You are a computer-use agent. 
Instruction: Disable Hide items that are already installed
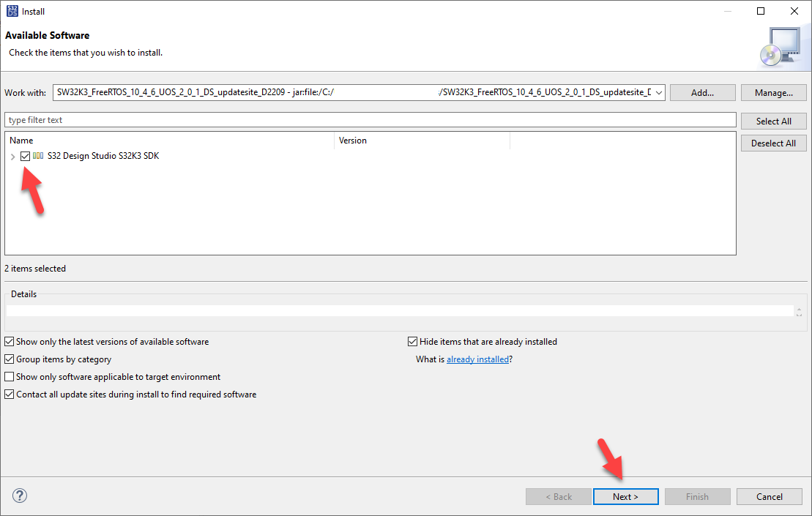pyautogui.click(x=412, y=341)
